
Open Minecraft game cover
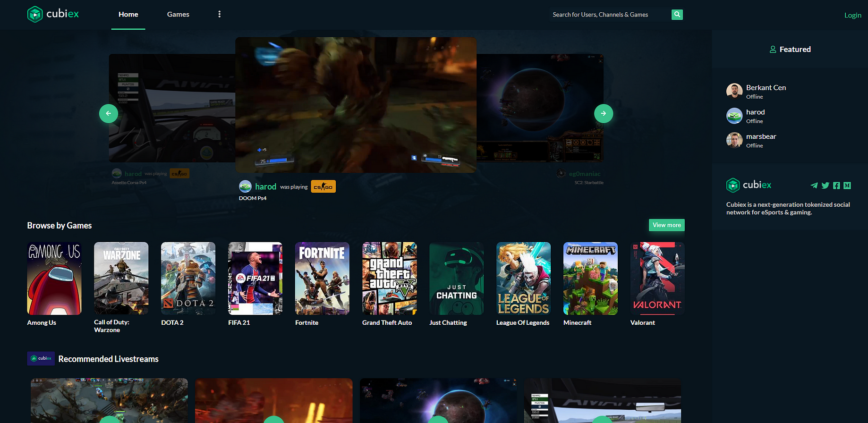[591, 279]
